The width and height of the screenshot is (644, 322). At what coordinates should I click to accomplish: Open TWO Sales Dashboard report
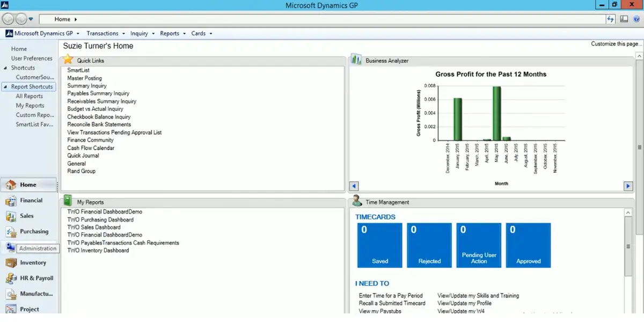point(94,228)
